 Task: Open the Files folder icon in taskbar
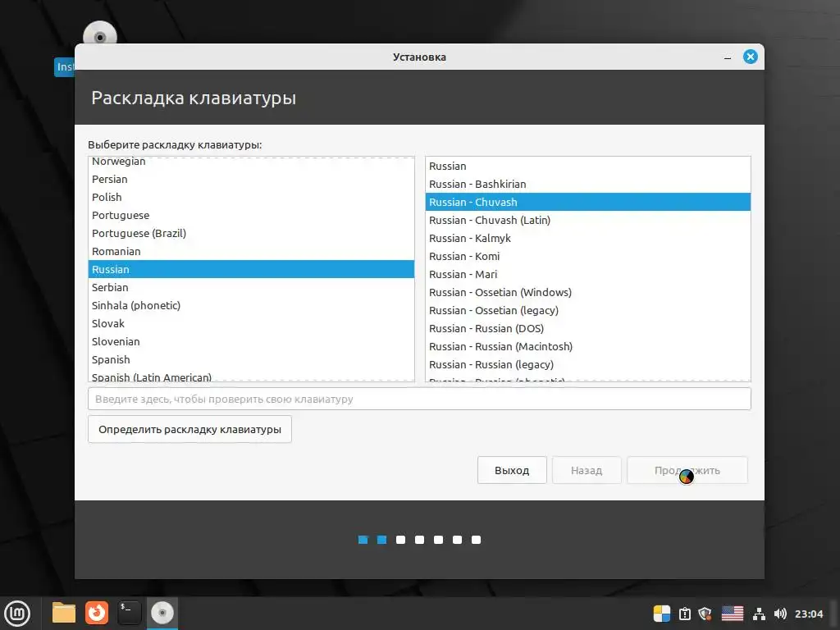tap(64, 613)
